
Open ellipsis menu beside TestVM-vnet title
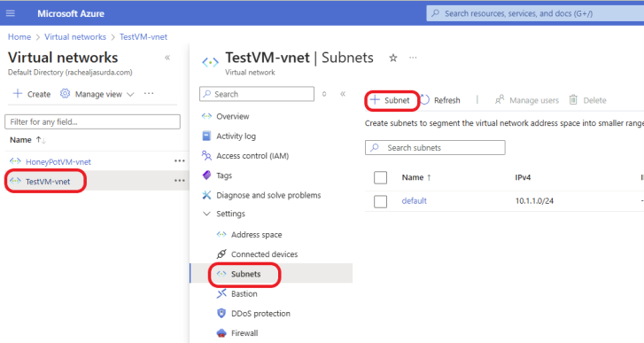click(x=413, y=58)
